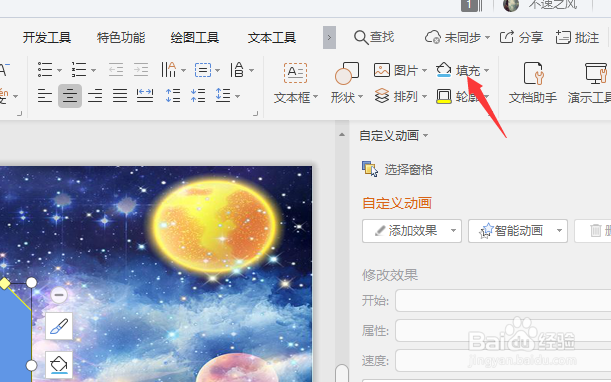Image resolution: width=611 pixels, height=382 pixels.
Task: Open the 排列 arrange menu
Action: click(x=400, y=96)
